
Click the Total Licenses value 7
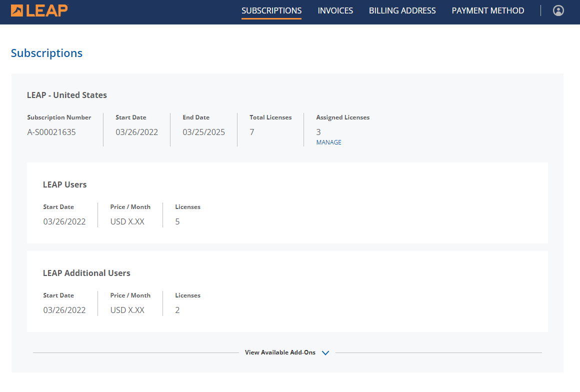click(x=252, y=132)
